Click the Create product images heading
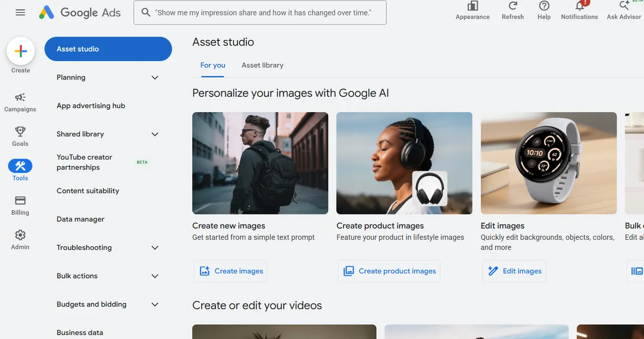 pyautogui.click(x=380, y=226)
